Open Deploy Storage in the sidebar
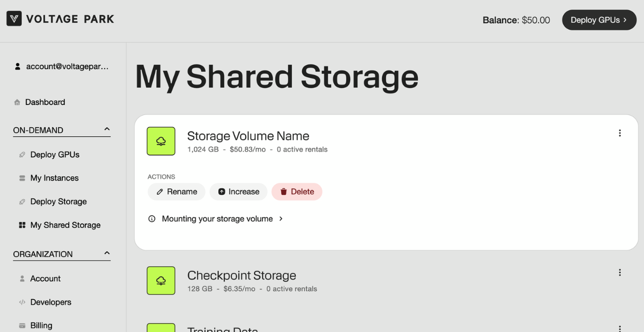 58,202
